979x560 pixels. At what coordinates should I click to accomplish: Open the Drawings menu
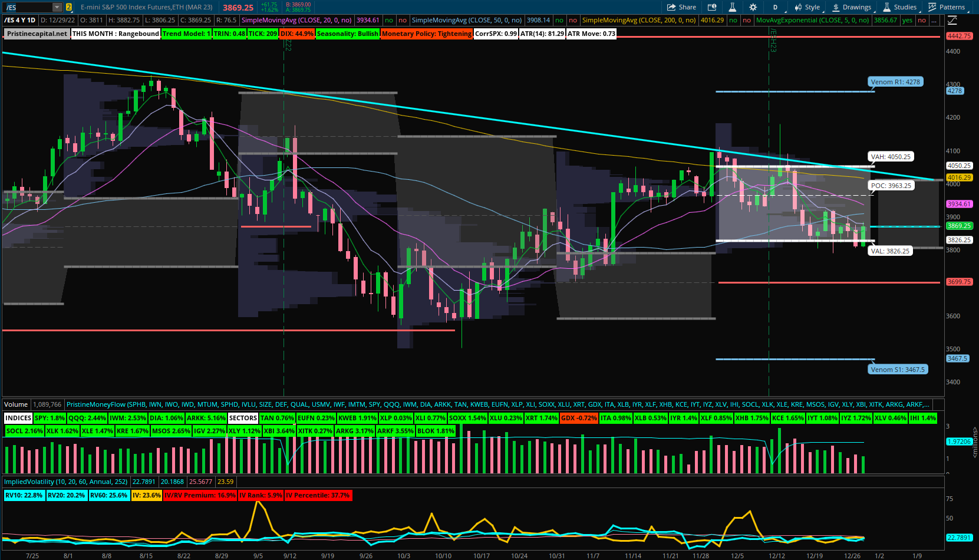click(852, 7)
